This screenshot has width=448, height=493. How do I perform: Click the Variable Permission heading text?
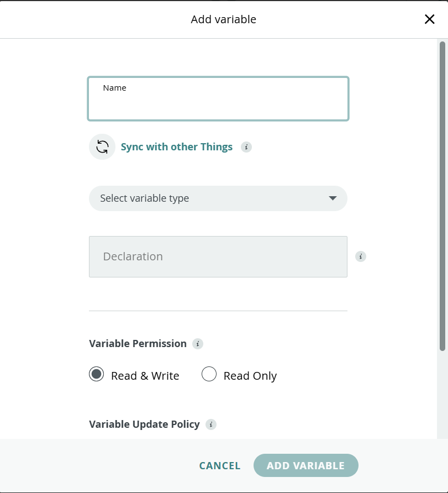click(x=138, y=344)
